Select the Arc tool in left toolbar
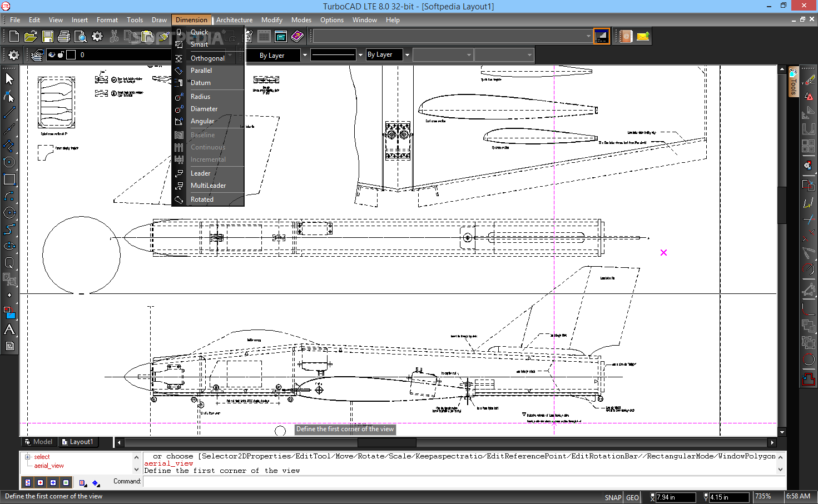 pos(9,196)
